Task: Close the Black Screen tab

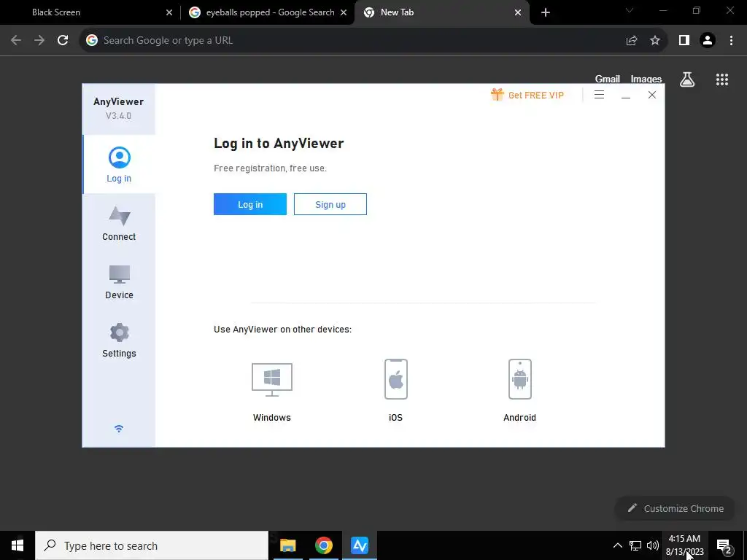Action: pyautogui.click(x=169, y=13)
